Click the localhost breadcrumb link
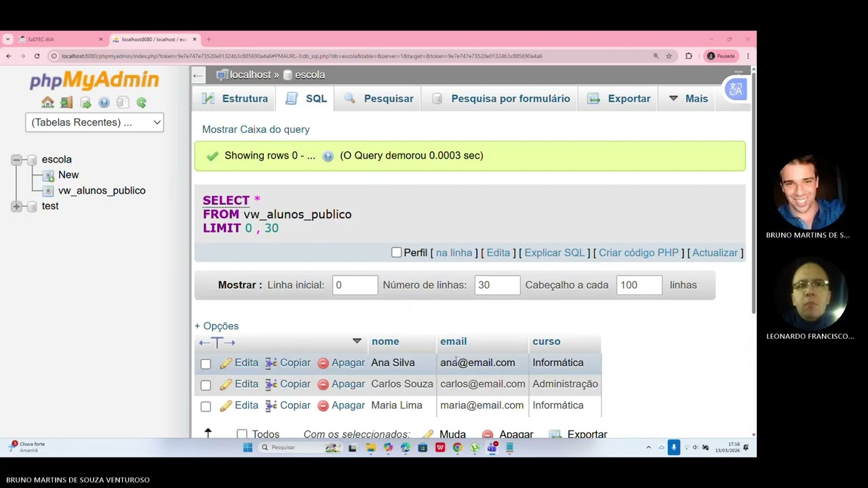This screenshot has width=868, height=488. click(250, 75)
